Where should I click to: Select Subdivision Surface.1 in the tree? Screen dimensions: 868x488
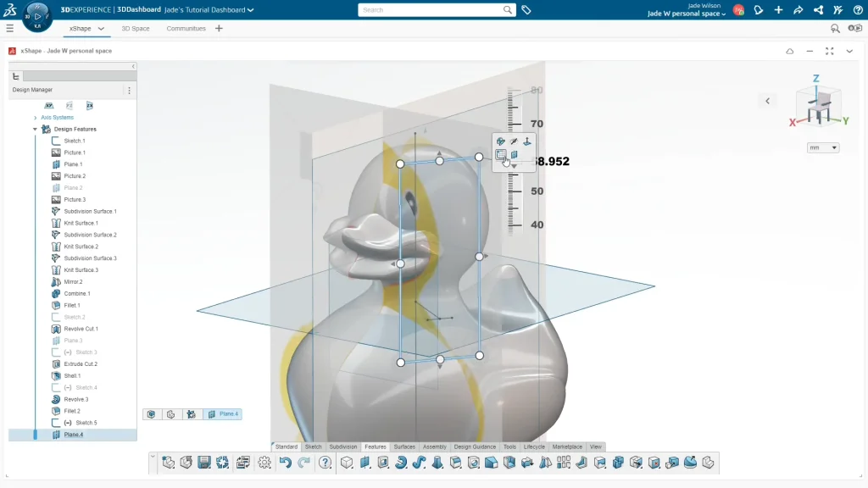(x=90, y=211)
